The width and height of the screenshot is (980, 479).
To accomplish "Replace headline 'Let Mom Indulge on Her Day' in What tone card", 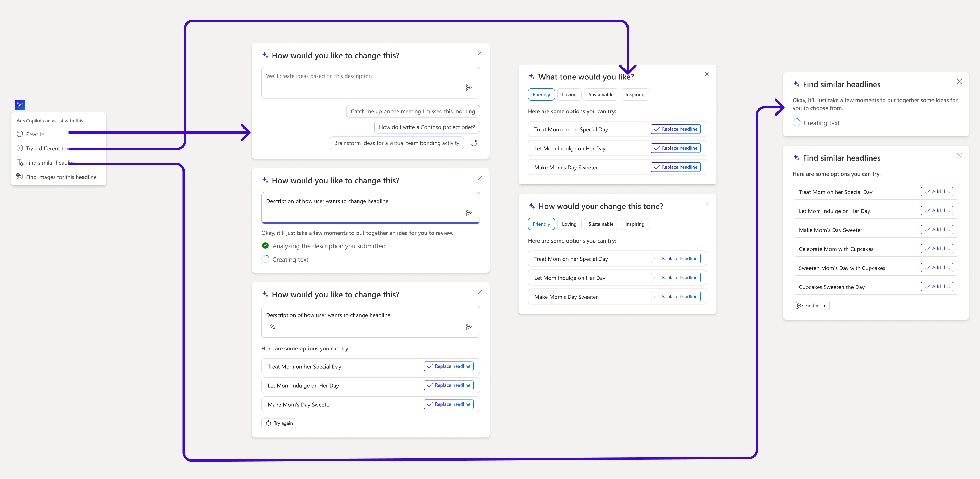I will 676,148.
